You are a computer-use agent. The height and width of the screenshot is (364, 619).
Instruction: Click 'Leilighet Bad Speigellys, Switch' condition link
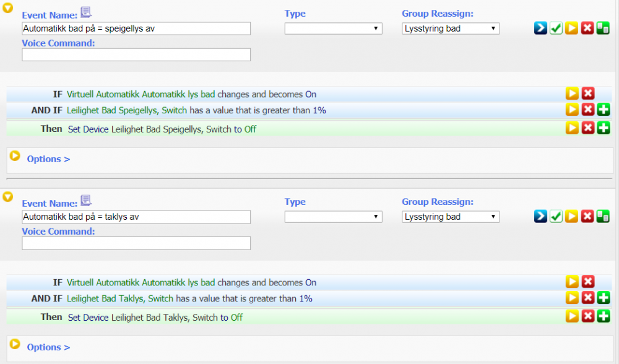(x=119, y=110)
